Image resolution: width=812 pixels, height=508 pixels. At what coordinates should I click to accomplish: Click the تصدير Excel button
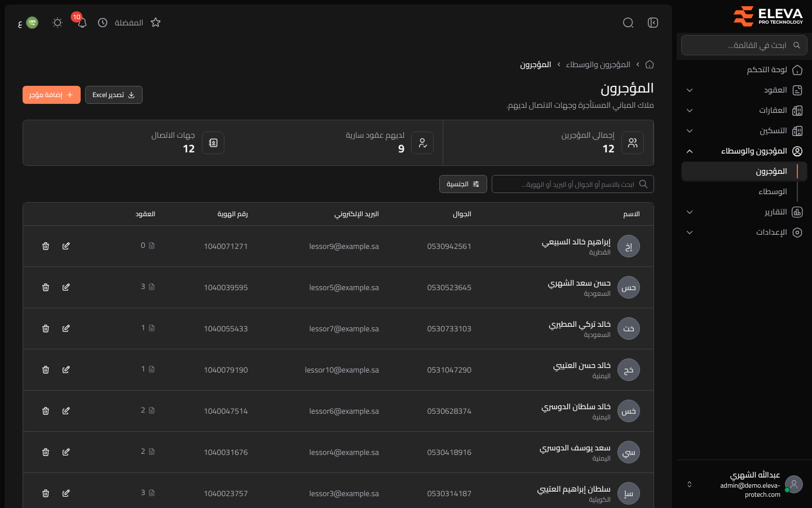114,95
